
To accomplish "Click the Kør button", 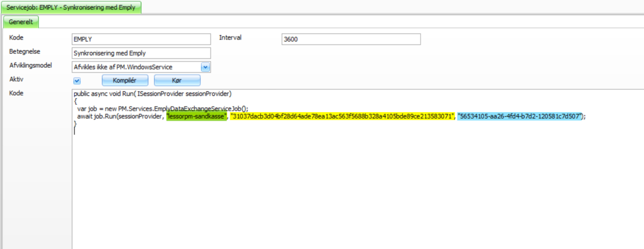I will 177,80.
